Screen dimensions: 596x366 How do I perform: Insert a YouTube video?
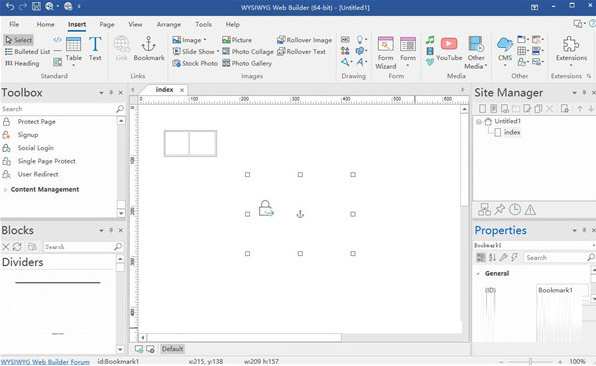(449, 49)
